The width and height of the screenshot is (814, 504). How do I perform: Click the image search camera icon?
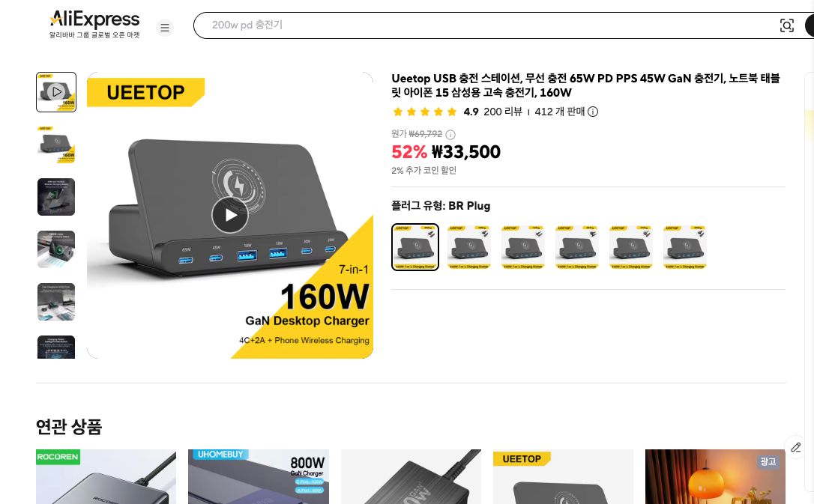click(x=787, y=25)
